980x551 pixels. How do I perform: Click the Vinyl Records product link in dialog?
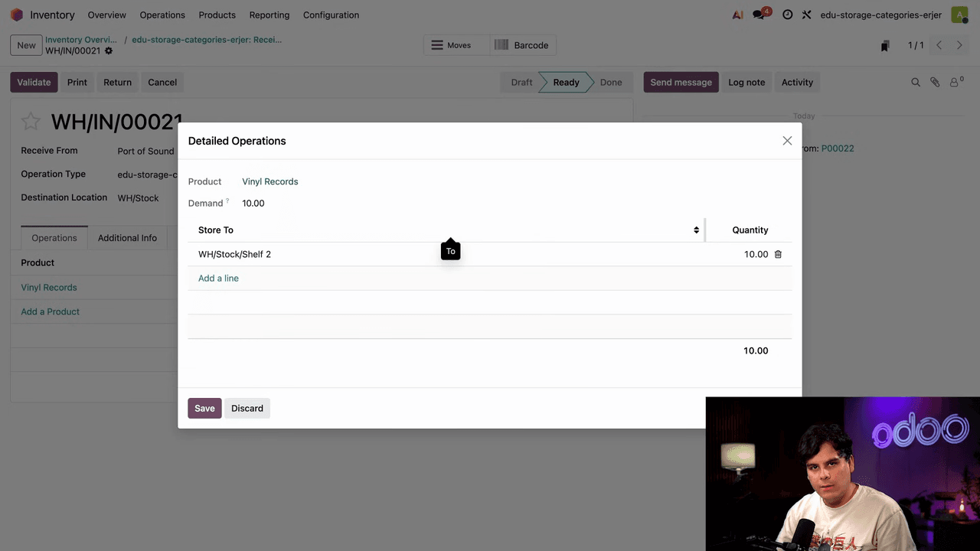point(269,181)
